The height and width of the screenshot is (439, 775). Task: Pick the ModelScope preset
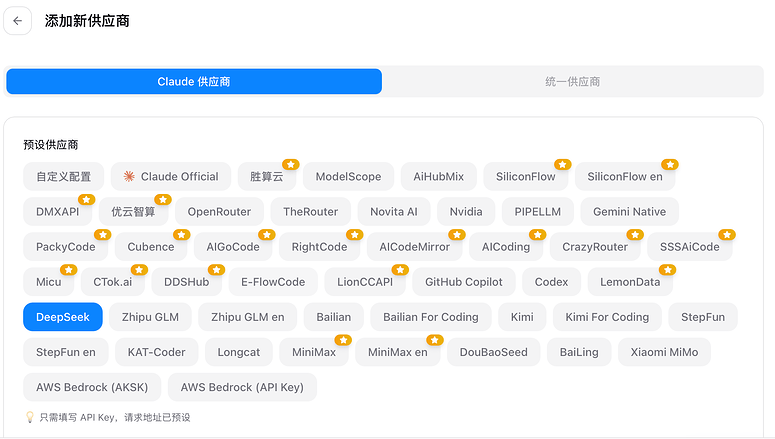(x=348, y=176)
